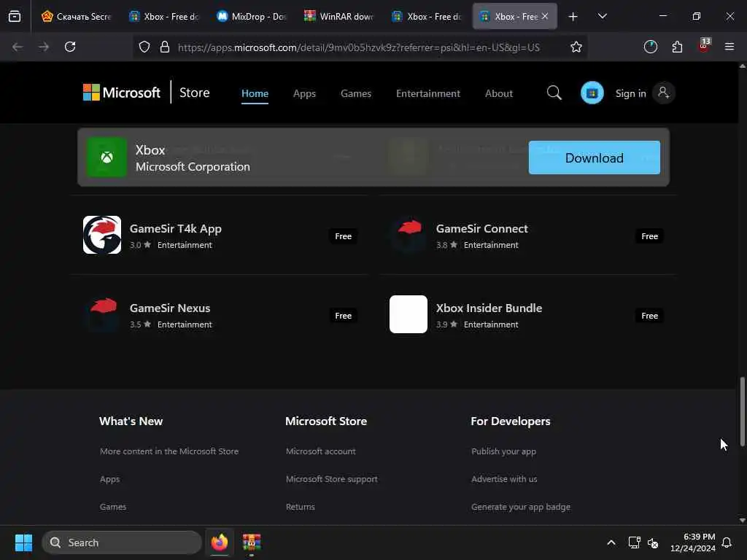Viewport: 747px width, 560px height.
Task: Open the search magnifier in store header
Action: click(x=554, y=93)
